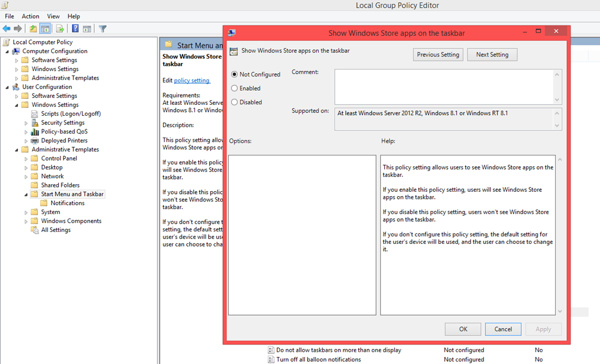Click the Filter funnel toolbar icon
Viewport: 600px width, 364px height.
[x=103, y=29]
